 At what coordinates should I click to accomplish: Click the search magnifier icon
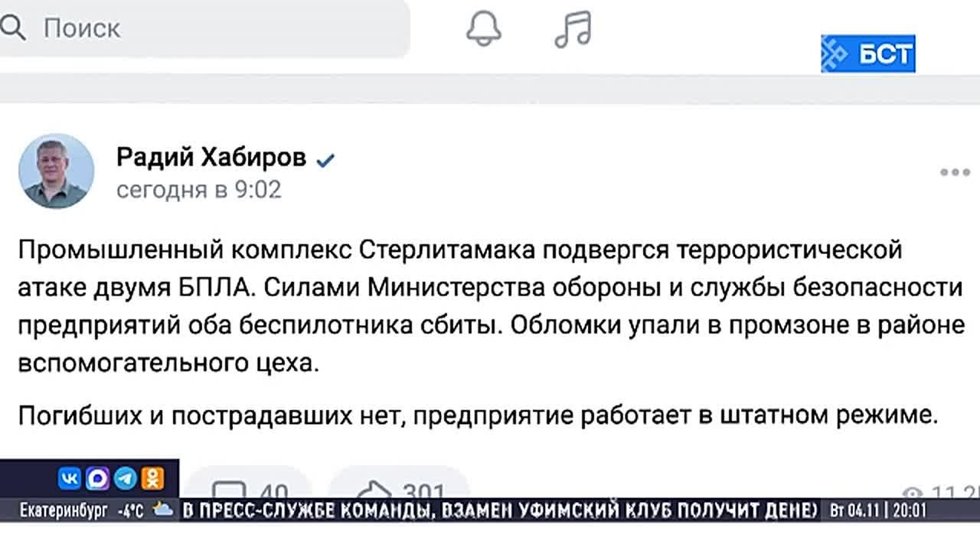pyautogui.click(x=14, y=29)
